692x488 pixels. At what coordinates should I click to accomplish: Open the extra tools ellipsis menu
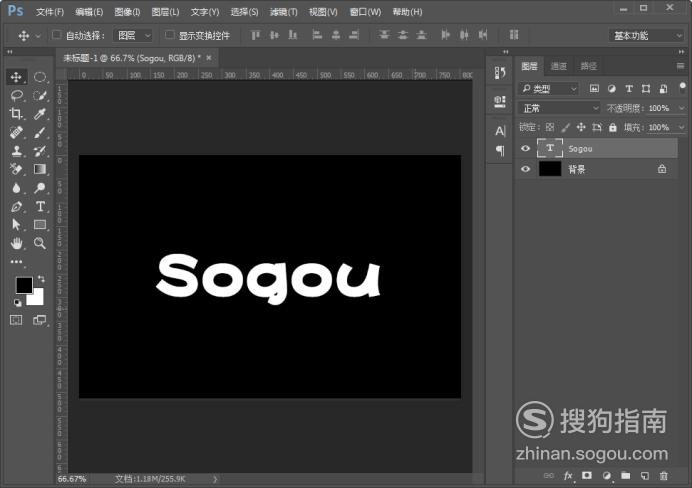(x=16, y=262)
